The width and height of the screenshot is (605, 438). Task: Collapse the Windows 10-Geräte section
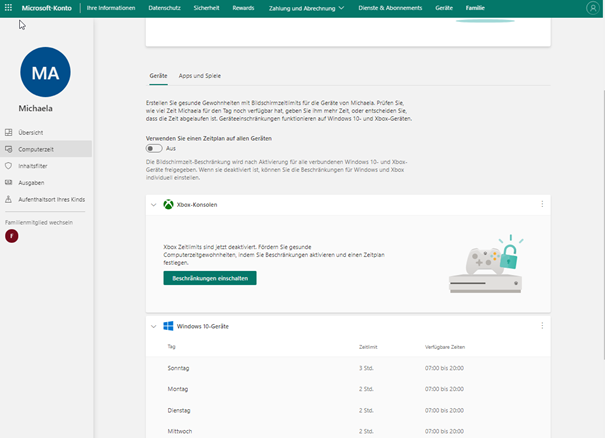point(153,326)
